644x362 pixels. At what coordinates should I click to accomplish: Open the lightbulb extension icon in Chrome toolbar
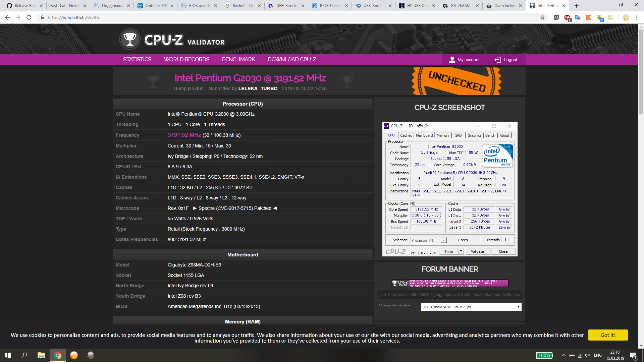tap(556, 17)
